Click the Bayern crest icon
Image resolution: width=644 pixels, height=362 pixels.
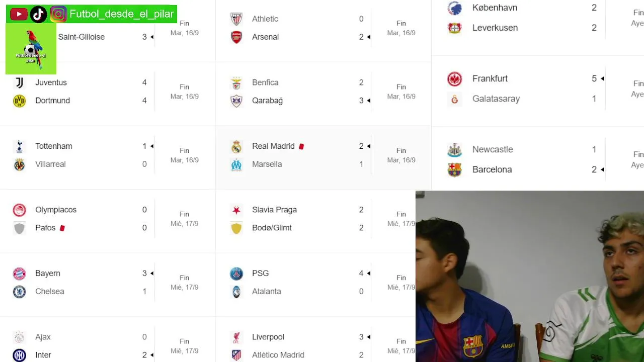click(19, 274)
